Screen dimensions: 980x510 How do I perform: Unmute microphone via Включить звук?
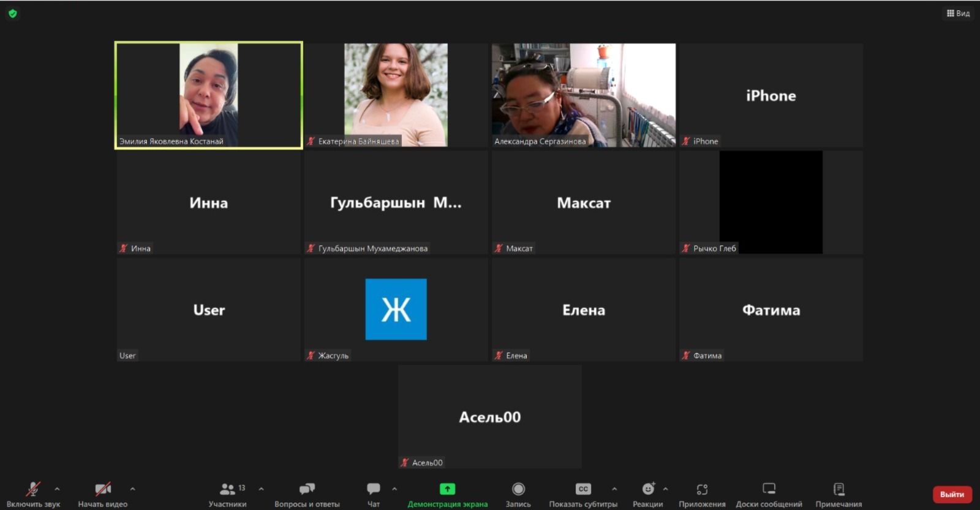click(33, 489)
